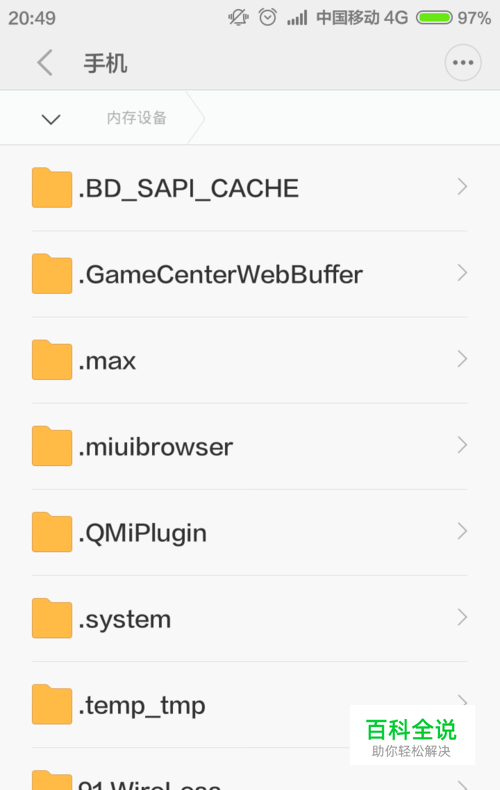Select the 内存设备 breadcrumb item

pos(137,118)
